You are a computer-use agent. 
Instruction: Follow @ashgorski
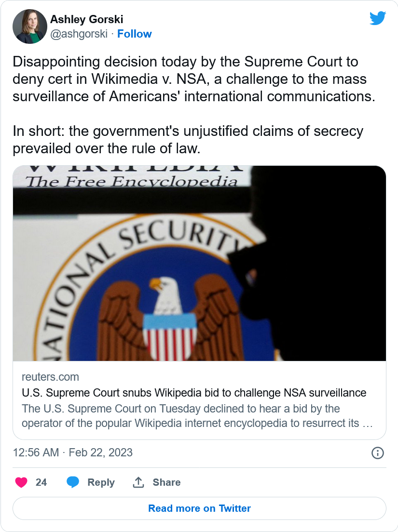coord(135,34)
